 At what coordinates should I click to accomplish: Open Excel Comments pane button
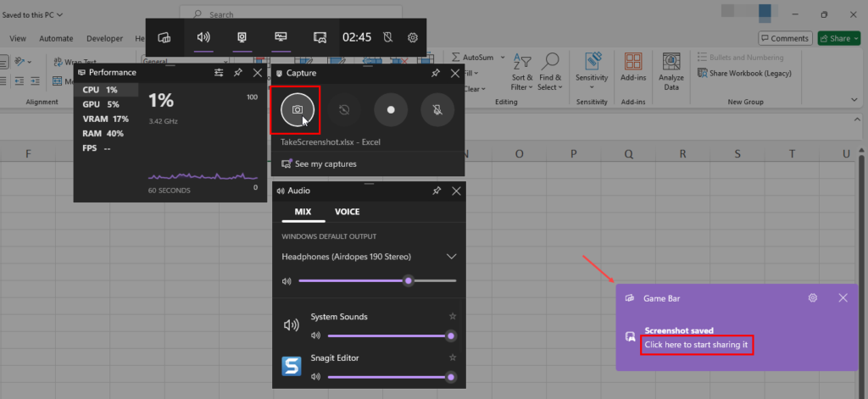(x=786, y=38)
